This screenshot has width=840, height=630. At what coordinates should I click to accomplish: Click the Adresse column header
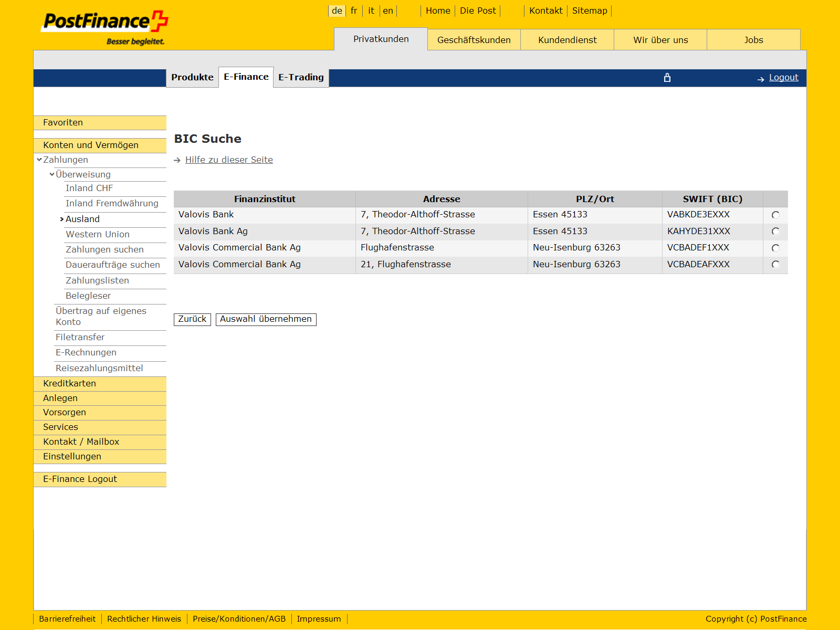click(442, 199)
